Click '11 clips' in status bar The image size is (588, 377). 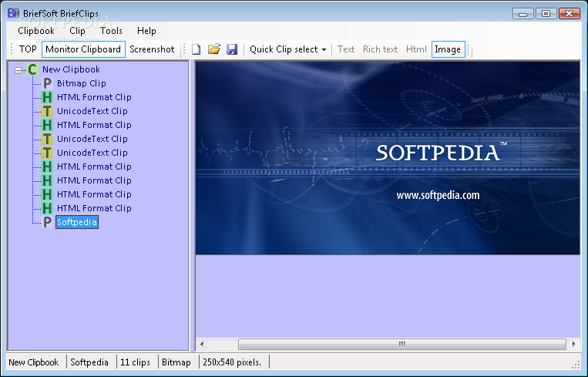tap(135, 362)
